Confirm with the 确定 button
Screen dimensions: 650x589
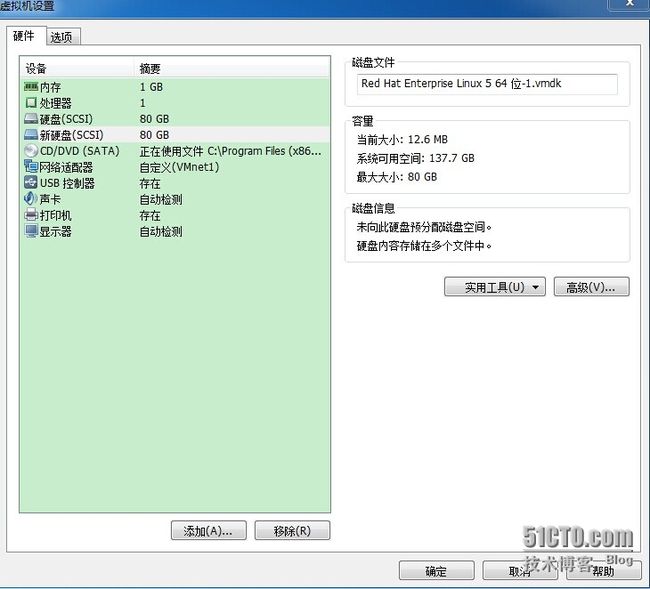437,571
